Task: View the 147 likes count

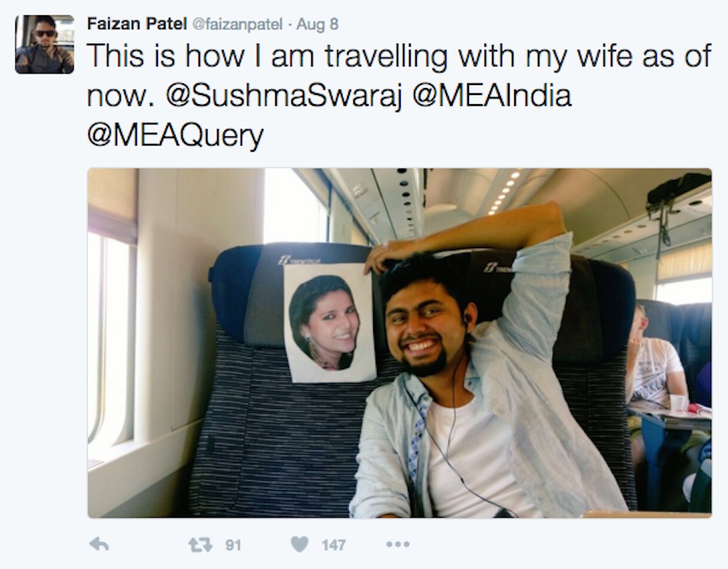Action: point(333,545)
